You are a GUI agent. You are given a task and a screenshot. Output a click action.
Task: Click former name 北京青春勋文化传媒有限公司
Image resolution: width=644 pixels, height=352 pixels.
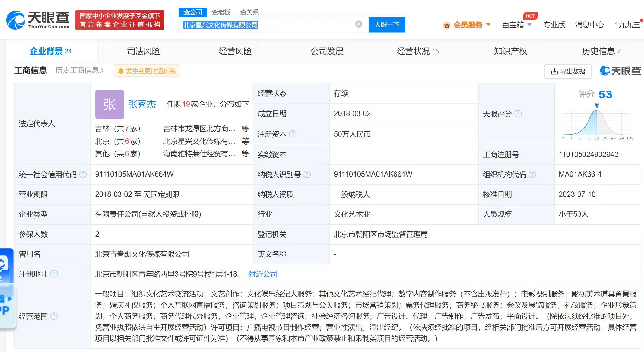pos(142,254)
